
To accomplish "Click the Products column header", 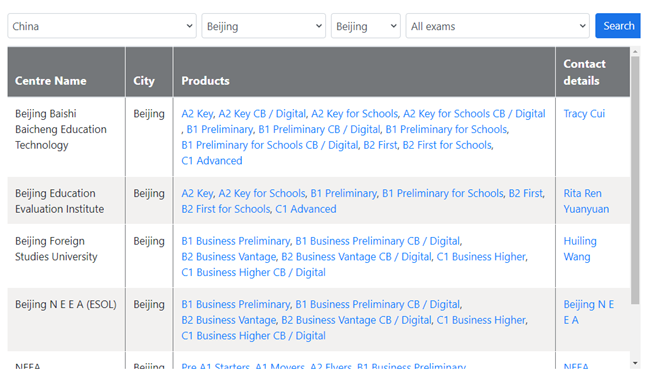I will (x=364, y=72).
